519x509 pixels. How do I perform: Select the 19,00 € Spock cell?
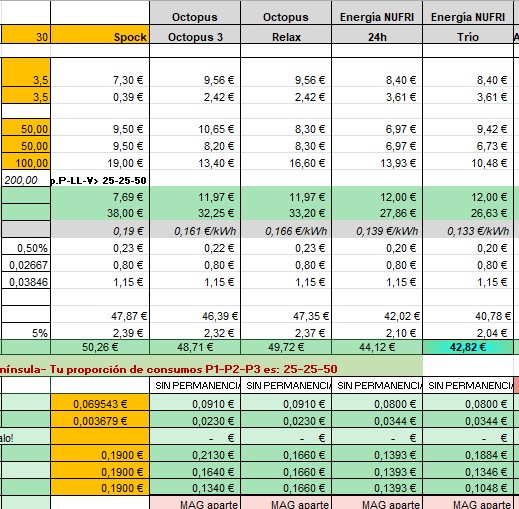click(x=100, y=162)
